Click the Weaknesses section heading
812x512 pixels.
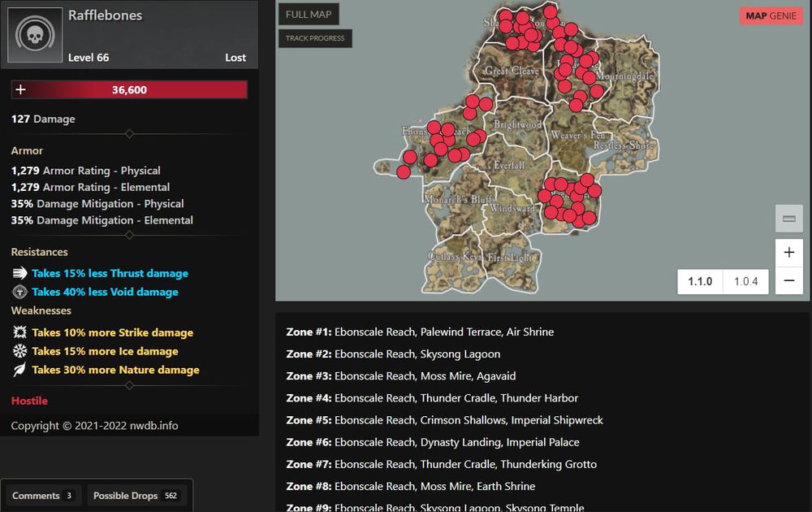(41, 310)
